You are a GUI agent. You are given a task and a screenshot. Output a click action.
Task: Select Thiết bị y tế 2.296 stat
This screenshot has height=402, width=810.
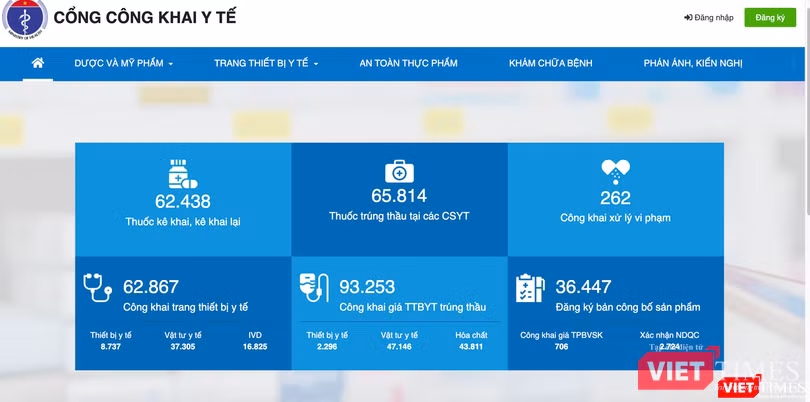[x=327, y=341]
